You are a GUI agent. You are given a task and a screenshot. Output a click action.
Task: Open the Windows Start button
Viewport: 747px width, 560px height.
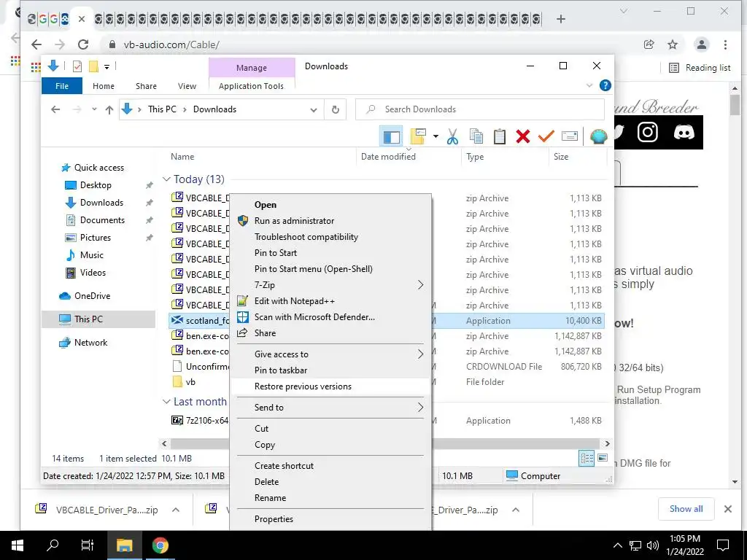[18, 545]
